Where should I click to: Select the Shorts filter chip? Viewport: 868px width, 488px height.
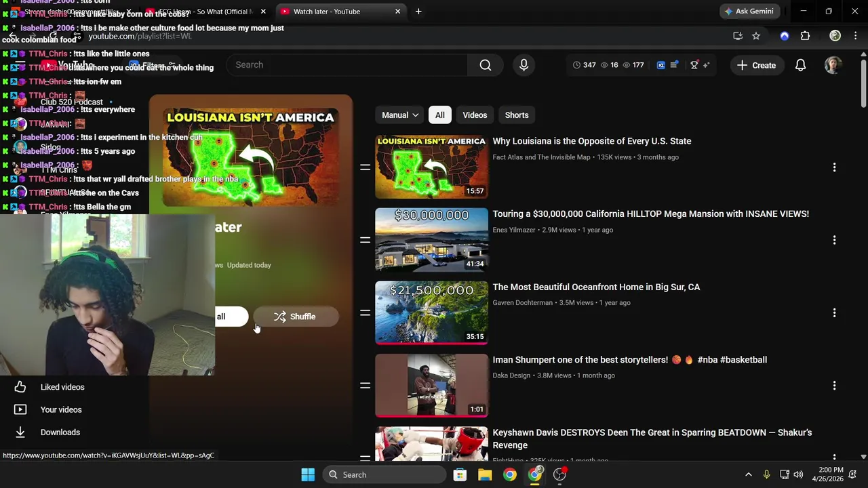coord(517,115)
